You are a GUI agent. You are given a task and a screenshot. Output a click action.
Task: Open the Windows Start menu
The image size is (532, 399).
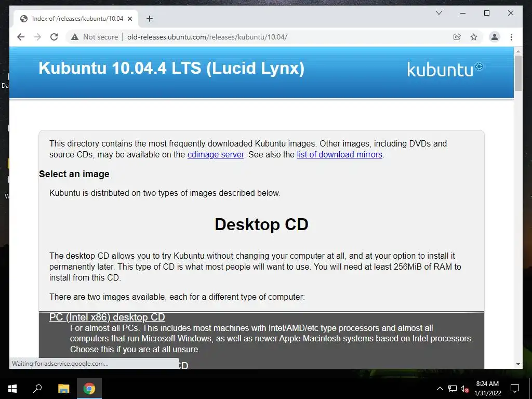click(x=12, y=389)
